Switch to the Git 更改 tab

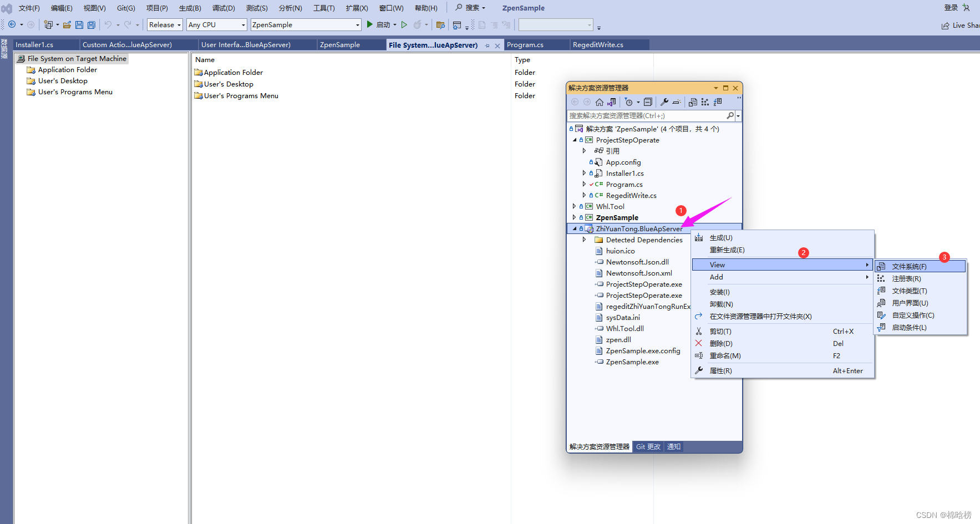coord(648,446)
